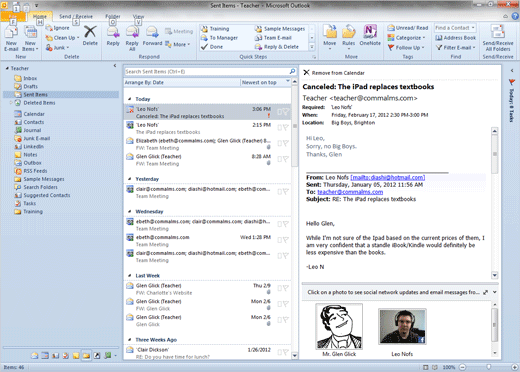Collapse the Three Weeks Ago group

pyautogui.click(x=130, y=340)
